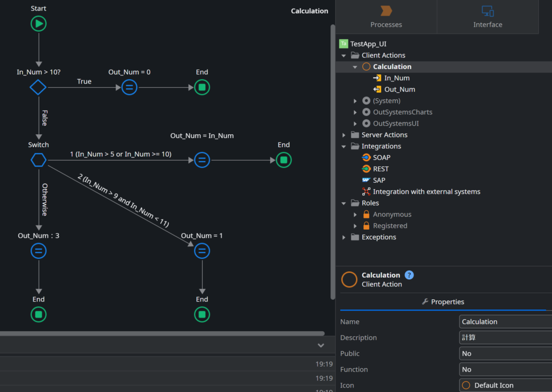Select the Switch hexagon node

pos(38,160)
